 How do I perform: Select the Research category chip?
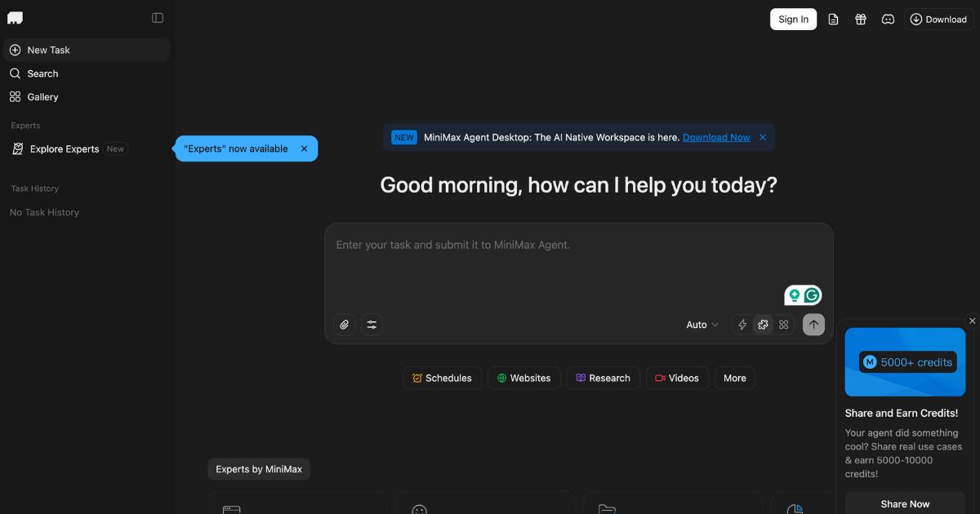(603, 378)
